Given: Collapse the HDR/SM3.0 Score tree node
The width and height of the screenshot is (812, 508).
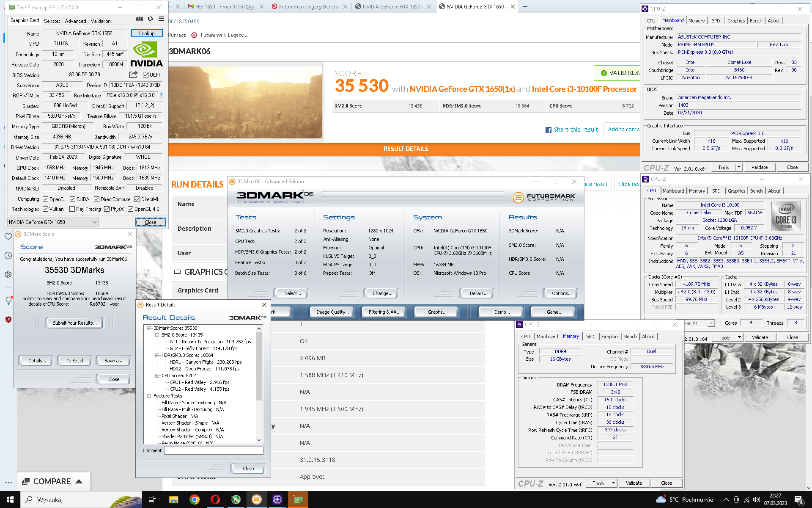Looking at the screenshot, I should [x=157, y=355].
